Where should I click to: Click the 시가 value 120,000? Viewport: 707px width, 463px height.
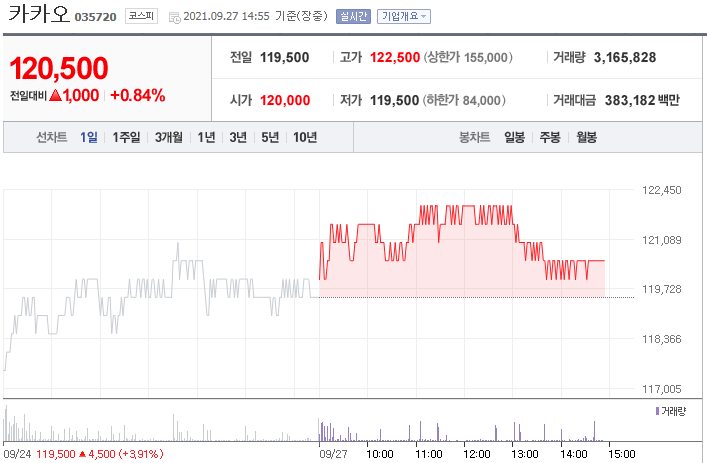pyautogui.click(x=285, y=100)
